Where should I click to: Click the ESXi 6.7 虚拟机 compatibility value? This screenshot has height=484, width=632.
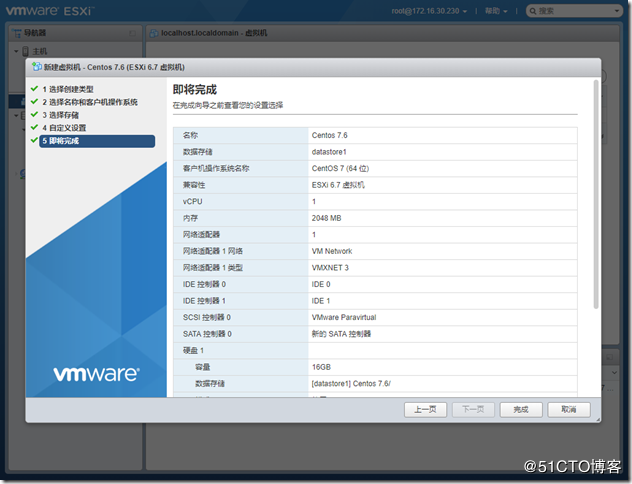pyautogui.click(x=338, y=185)
